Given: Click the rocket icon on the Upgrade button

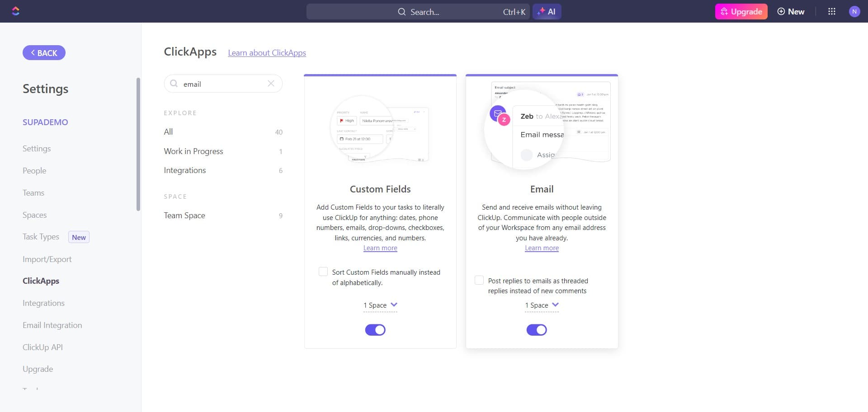Looking at the screenshot, I should 723,11.
